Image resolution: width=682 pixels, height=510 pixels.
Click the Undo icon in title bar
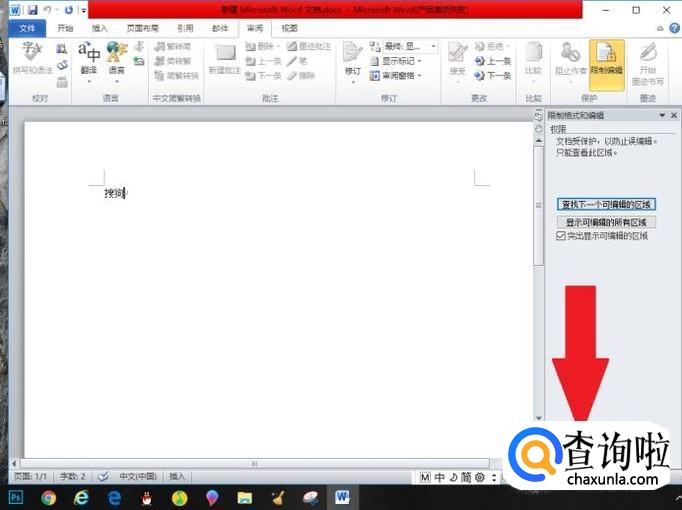[47, 10]
